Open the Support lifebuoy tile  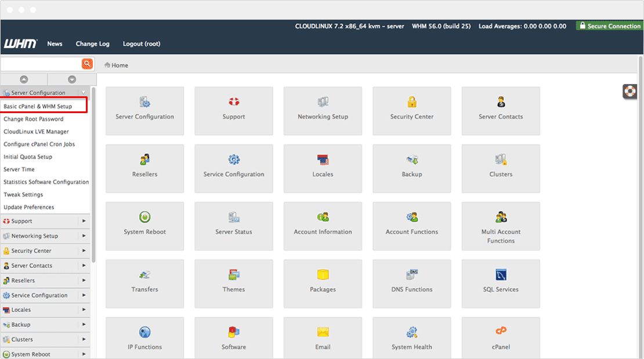[234, 111]
